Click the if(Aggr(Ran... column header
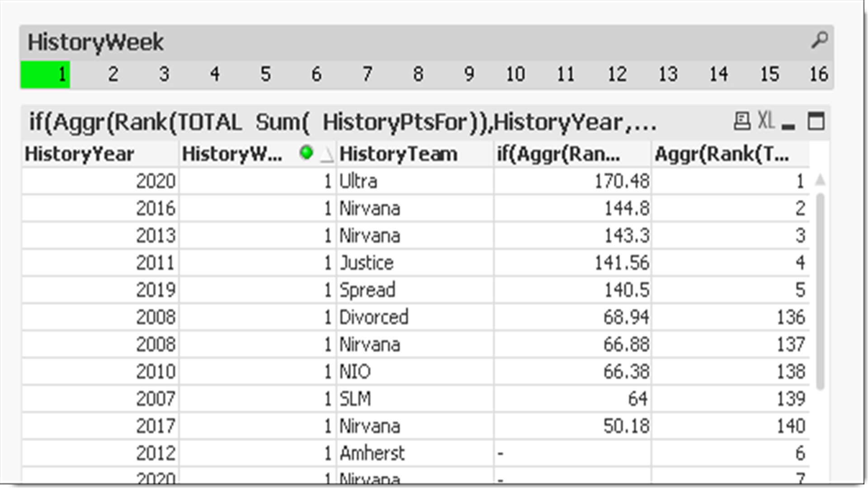Screen dimensions: 868x488 [559, 154]
